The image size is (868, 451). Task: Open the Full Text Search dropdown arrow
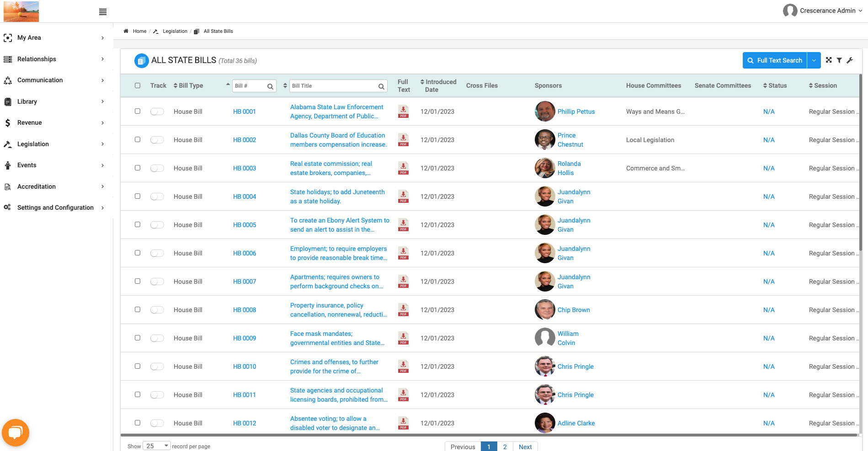click(x=814, y=60)
